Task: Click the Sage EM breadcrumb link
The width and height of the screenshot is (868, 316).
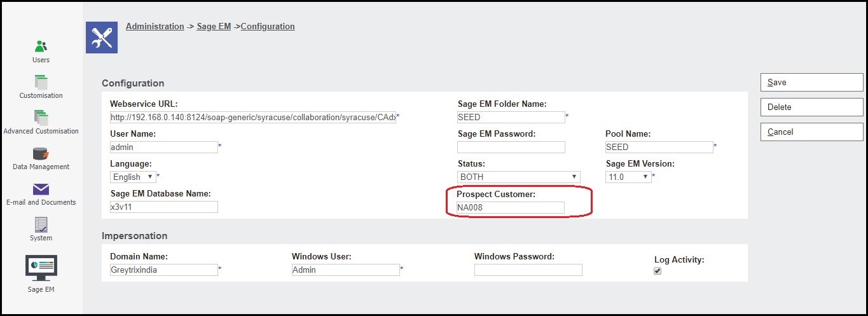Action: click(214, 27)
